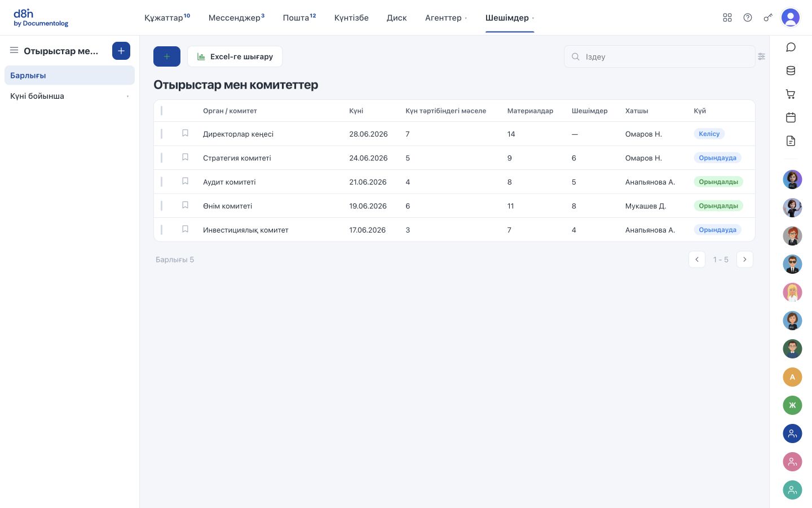
Task: Open the Директорлар кеңесі entry
Action: pos(238,134)
